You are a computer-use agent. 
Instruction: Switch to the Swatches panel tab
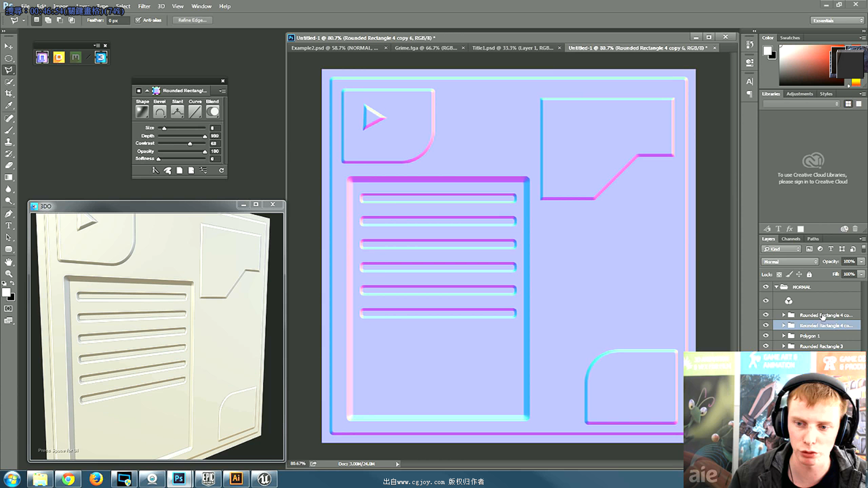point(790,38)
